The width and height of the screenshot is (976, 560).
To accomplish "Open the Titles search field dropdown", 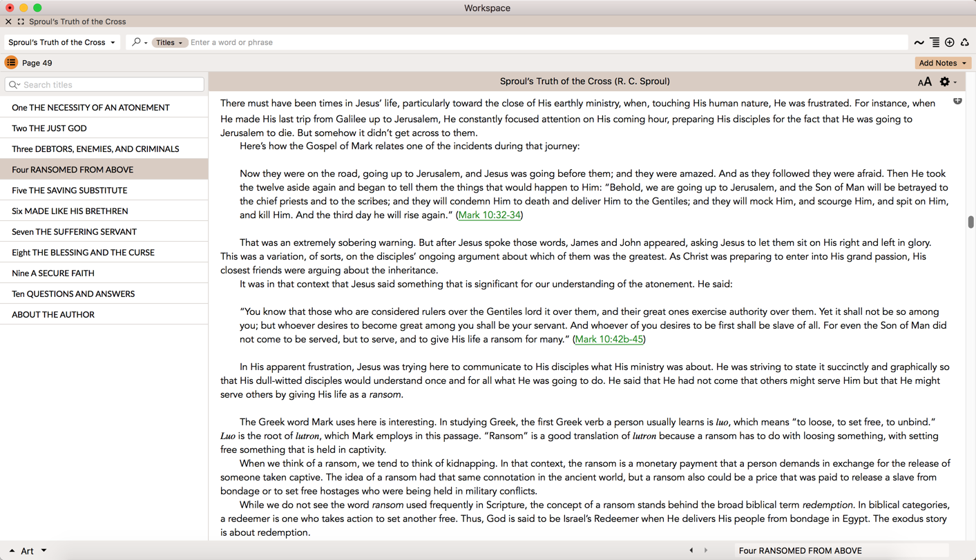I will point(169,42).
